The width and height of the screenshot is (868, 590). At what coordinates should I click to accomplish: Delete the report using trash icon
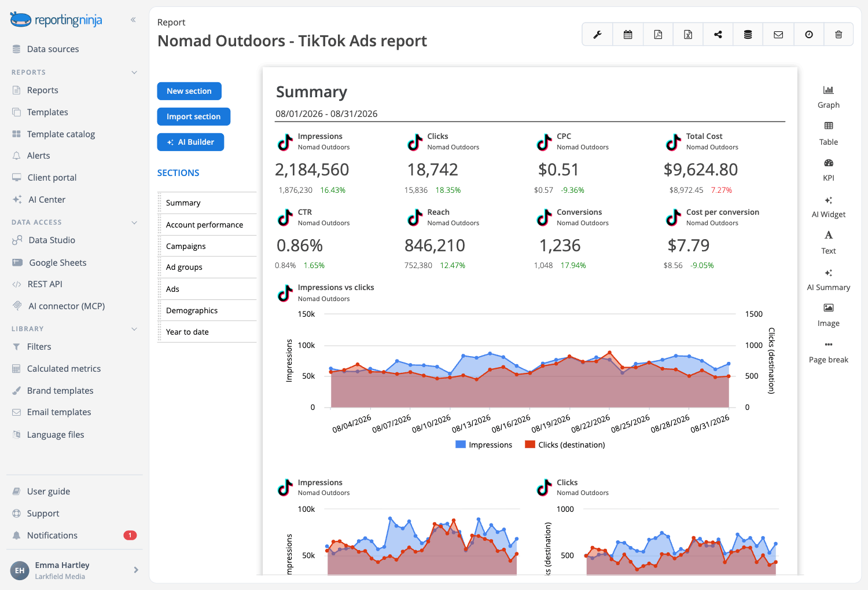click(838, 35)
